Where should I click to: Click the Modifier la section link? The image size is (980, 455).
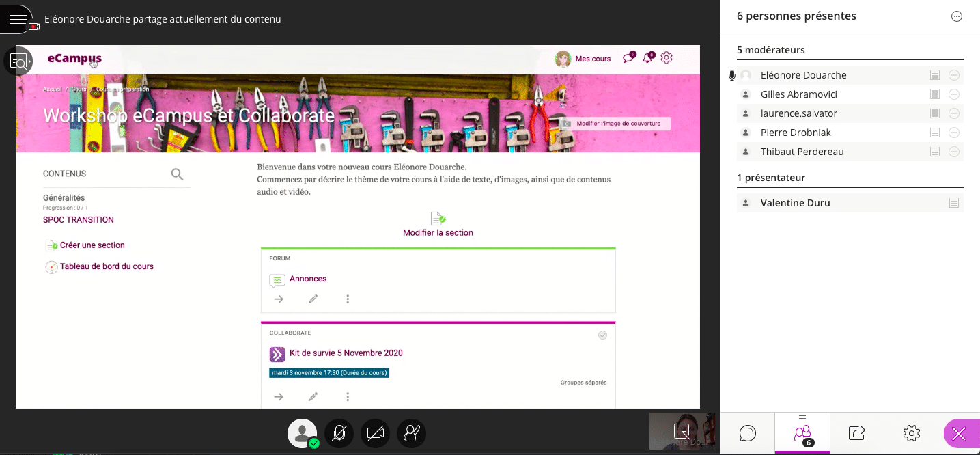[438, 232]
